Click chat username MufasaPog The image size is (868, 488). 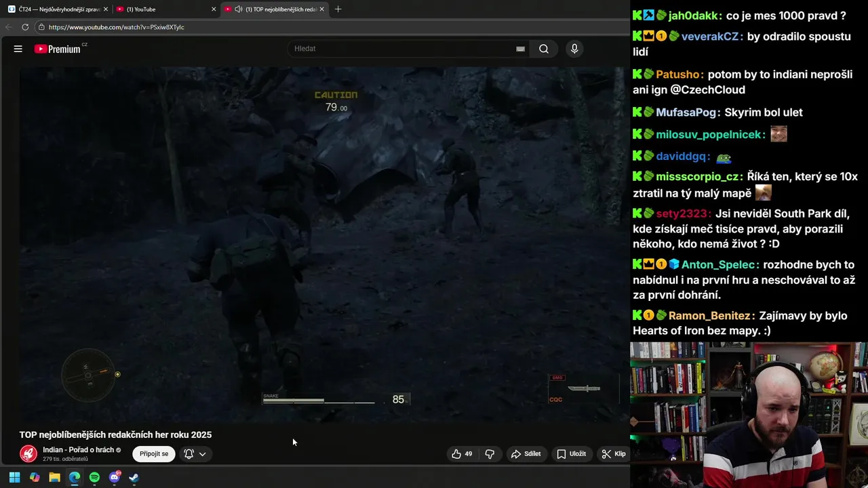[686, 113]
